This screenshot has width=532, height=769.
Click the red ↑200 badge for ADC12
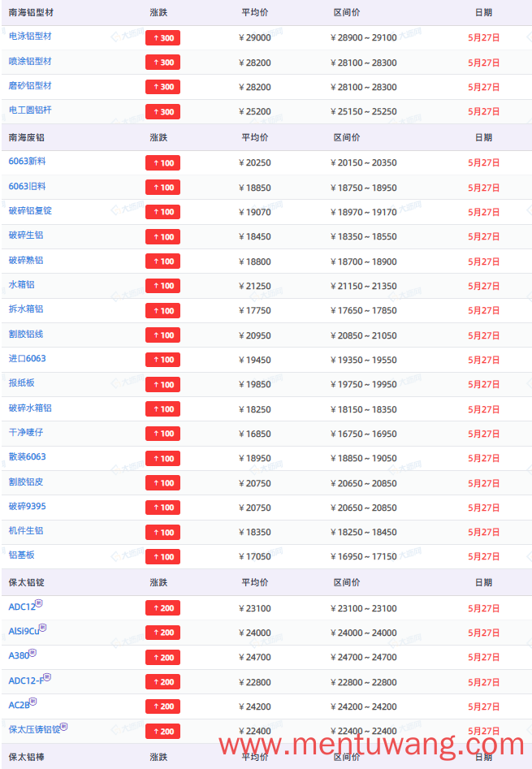point(162,608)
